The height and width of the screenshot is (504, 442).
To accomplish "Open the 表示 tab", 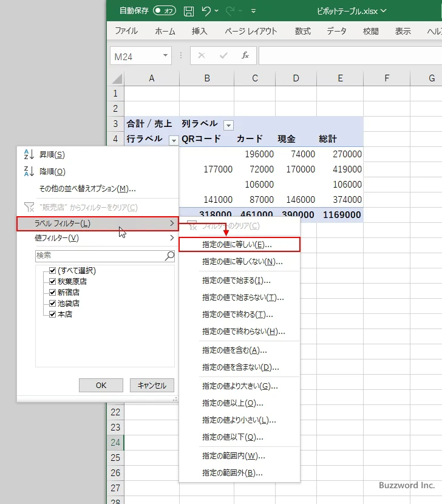I will click(x=403, y=31).
